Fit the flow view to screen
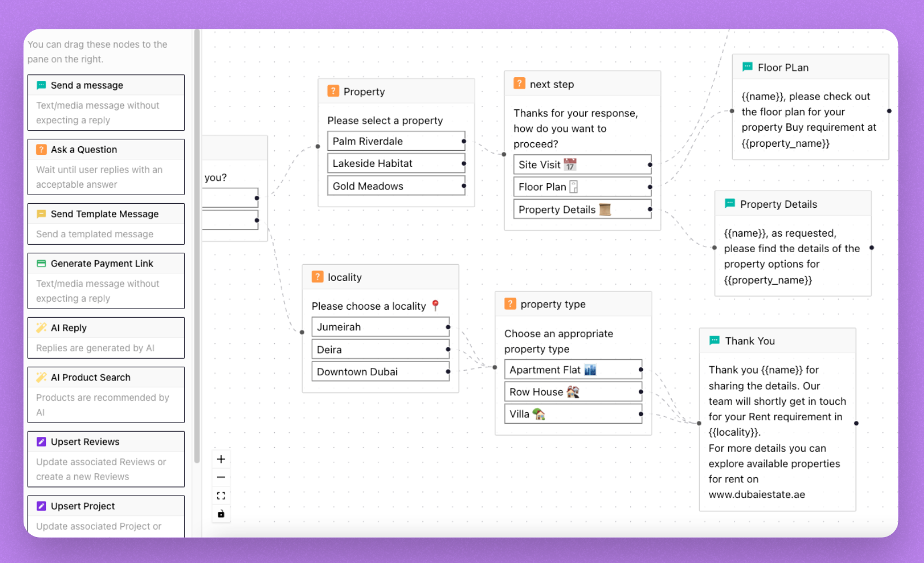Viewport: 924px width, 563px height. click(x=221, y=496)
